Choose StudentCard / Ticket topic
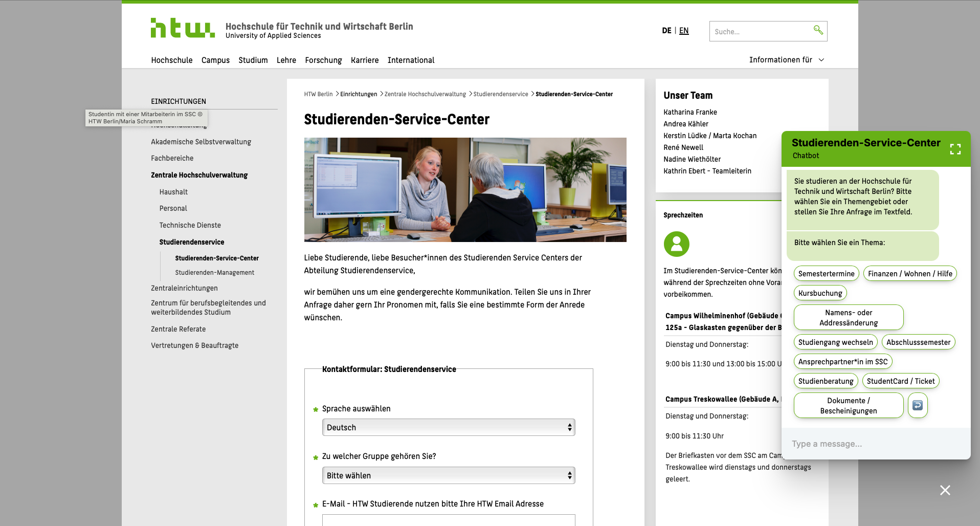 pyautogui.click(x=901, y=381)
